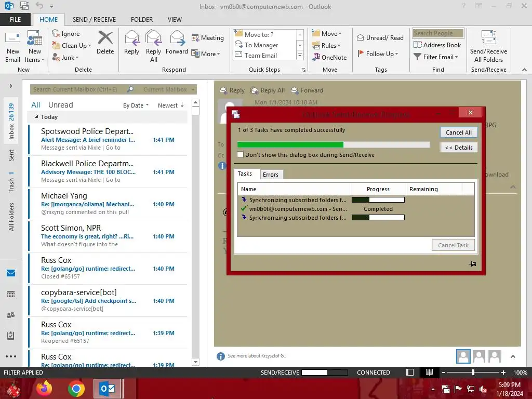532x399 pixels.
Task: Click the OneNote icon
Action: click(x=329, y=57)
